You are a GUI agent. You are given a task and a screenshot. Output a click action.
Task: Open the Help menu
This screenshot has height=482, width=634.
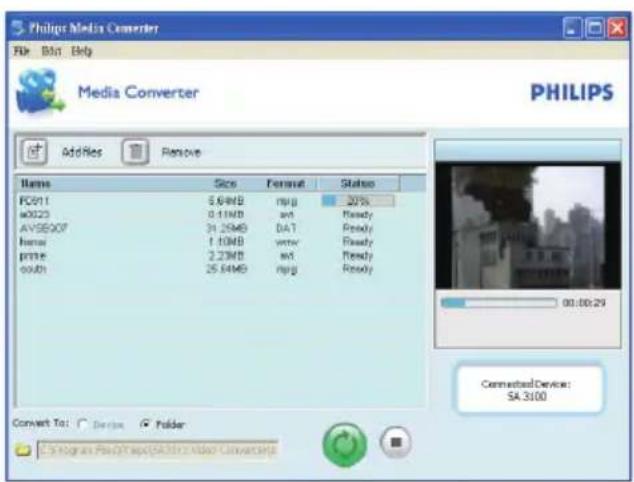82,51
